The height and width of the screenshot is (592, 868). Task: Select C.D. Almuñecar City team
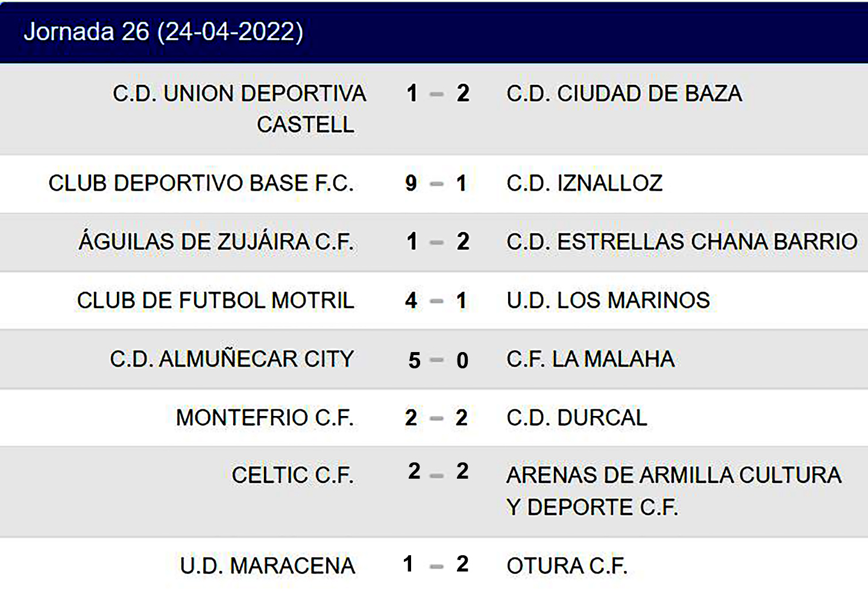(x=231, y=359)
